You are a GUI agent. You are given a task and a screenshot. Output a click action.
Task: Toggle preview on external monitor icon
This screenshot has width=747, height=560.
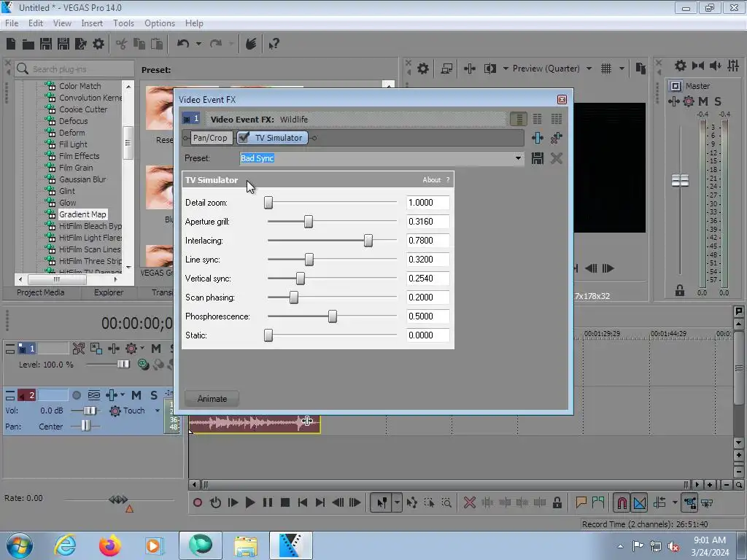(446, 69)
